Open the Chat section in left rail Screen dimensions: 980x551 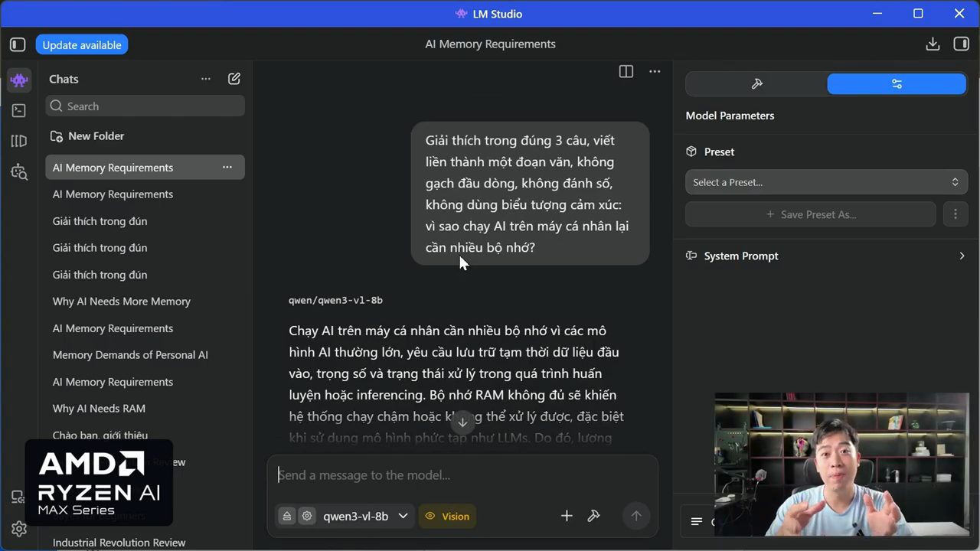pos(19,80)
